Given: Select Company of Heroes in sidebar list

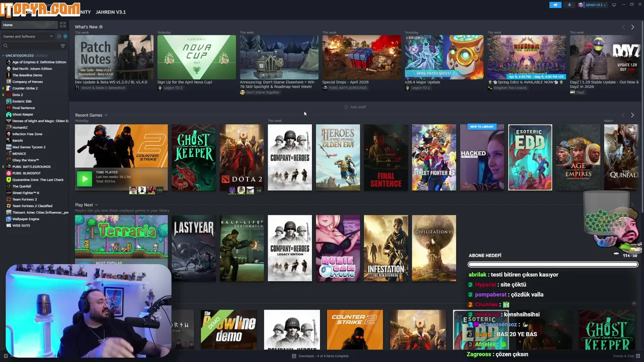Looking at the screenshot, I should pos(28,81).
